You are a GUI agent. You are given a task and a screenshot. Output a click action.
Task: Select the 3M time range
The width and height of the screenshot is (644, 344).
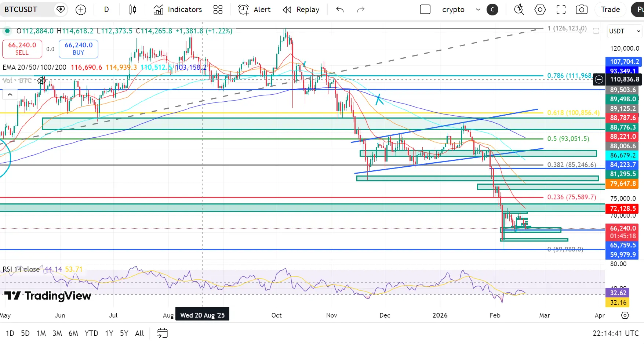57,333
